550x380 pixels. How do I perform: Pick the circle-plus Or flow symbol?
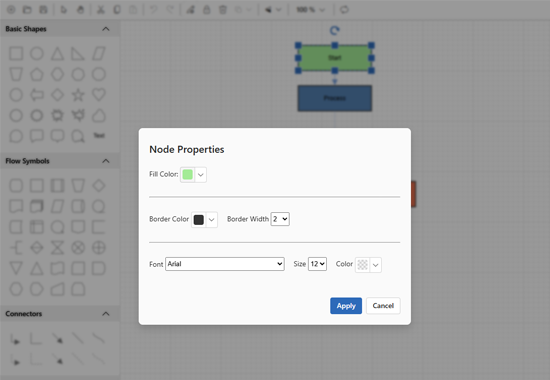99,248
